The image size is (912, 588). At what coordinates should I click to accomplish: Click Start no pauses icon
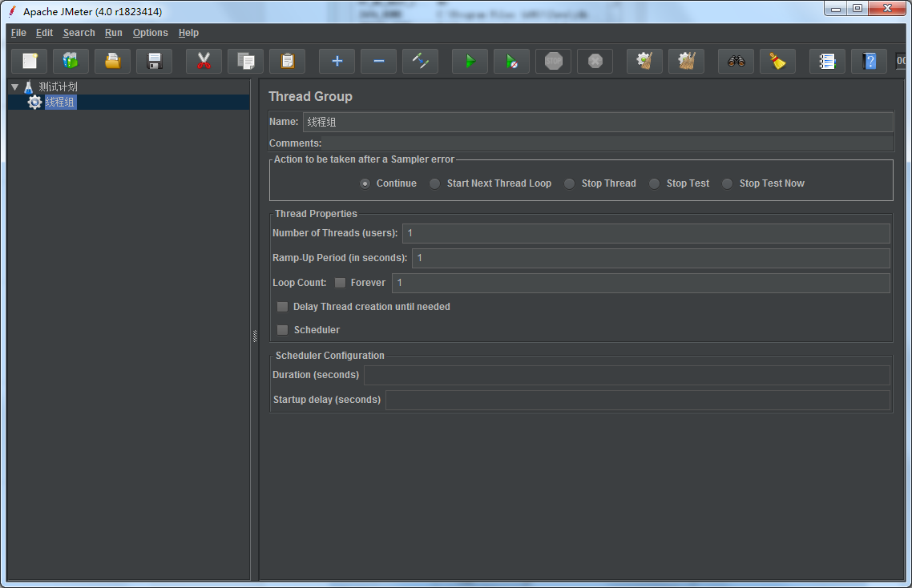[x=512, y=61]
